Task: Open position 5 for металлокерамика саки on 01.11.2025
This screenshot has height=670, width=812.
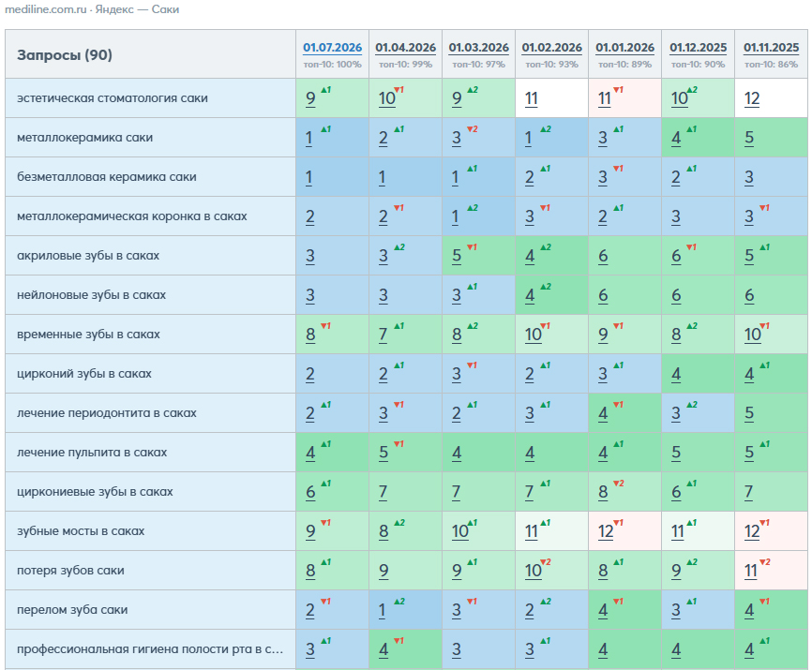Action: coord(749,138)
